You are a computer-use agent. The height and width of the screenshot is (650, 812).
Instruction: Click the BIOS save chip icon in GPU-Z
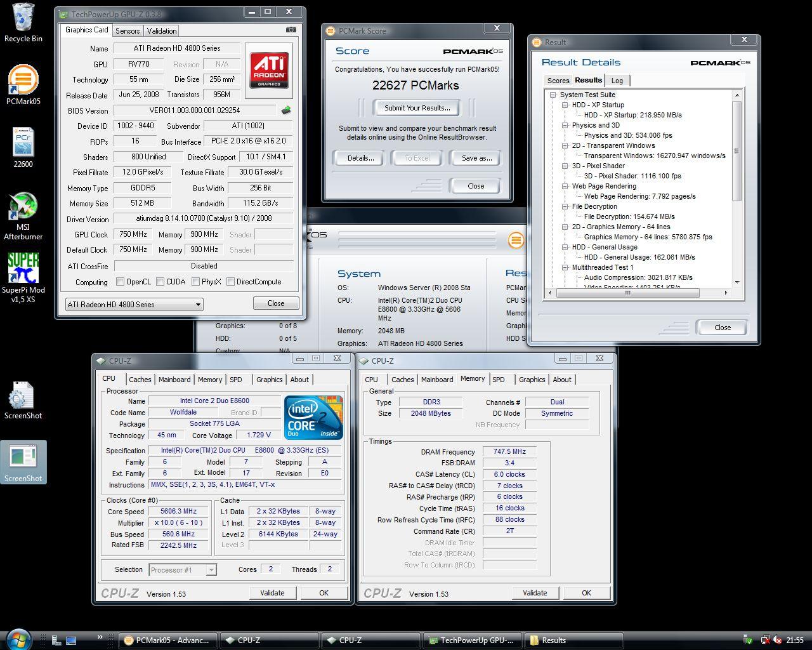(x=287, y=110)
